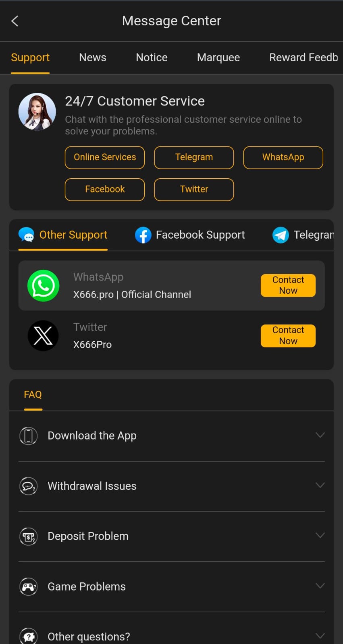Tap the Telegram paper-plane icon
The image size is (343, 644).
[x=281, y=235]
